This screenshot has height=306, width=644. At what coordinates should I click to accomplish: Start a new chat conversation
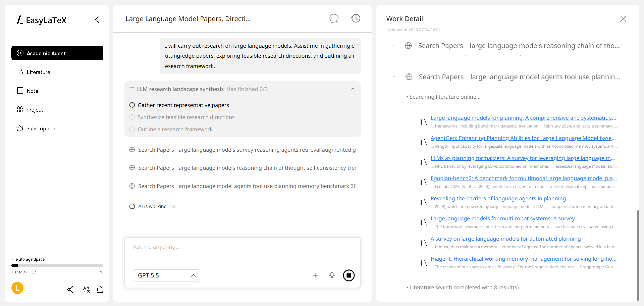click(334, 18)
